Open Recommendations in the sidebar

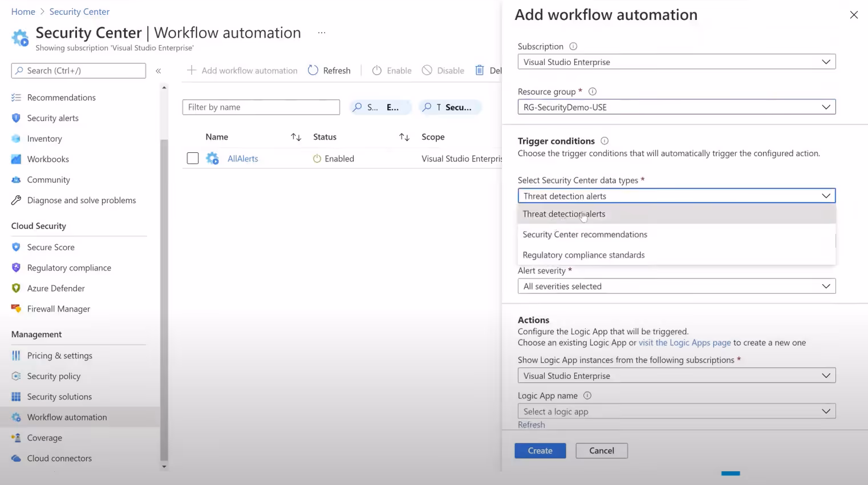[x=61, y=98]
